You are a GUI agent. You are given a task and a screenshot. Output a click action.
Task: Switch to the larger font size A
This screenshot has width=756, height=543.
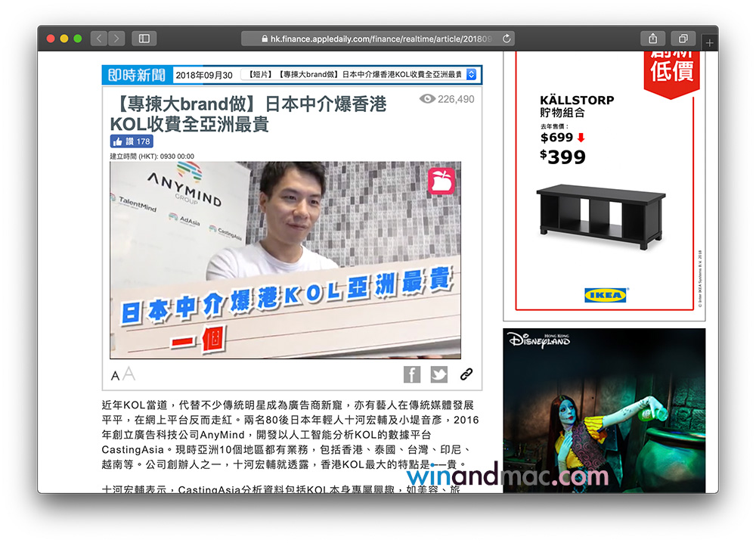(x=129, y=374)
